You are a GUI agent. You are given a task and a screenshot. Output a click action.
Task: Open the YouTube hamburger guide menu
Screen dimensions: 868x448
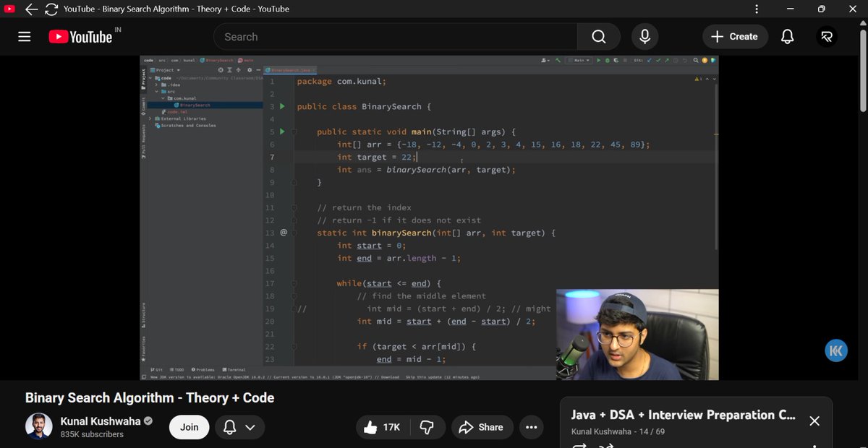[25, 37]
